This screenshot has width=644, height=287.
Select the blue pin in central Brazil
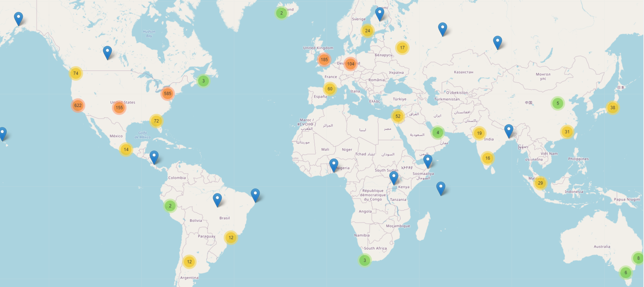click(x=217, y=199)
